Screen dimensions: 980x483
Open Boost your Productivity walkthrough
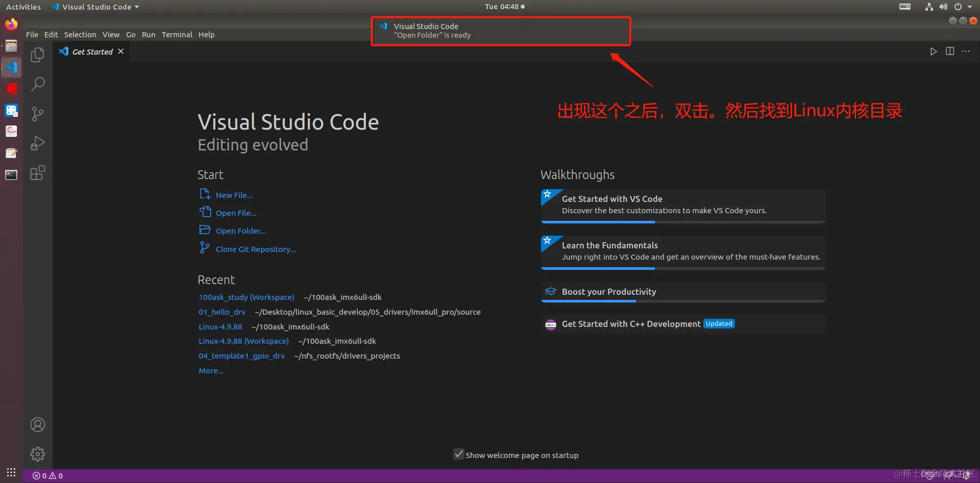pos(683,292)
